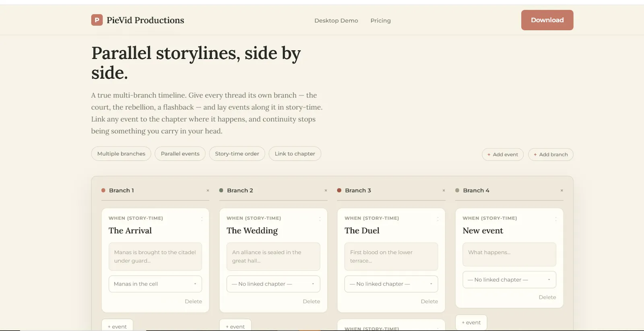The width and height of the screenshot is (644, 331).
Task: Click the PieVid Productions brand name
Action: point(145,20)
